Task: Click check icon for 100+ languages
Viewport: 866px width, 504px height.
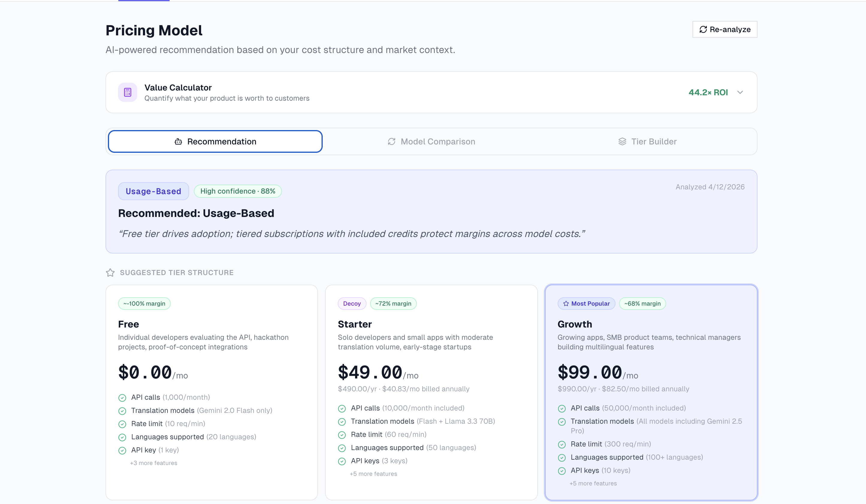Action: click(562, 458)
